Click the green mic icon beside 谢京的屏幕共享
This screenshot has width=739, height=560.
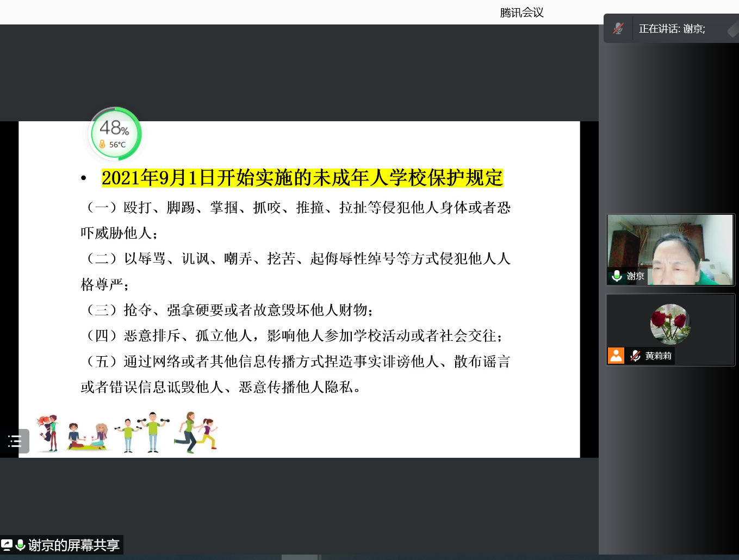(x=21, y=545)
